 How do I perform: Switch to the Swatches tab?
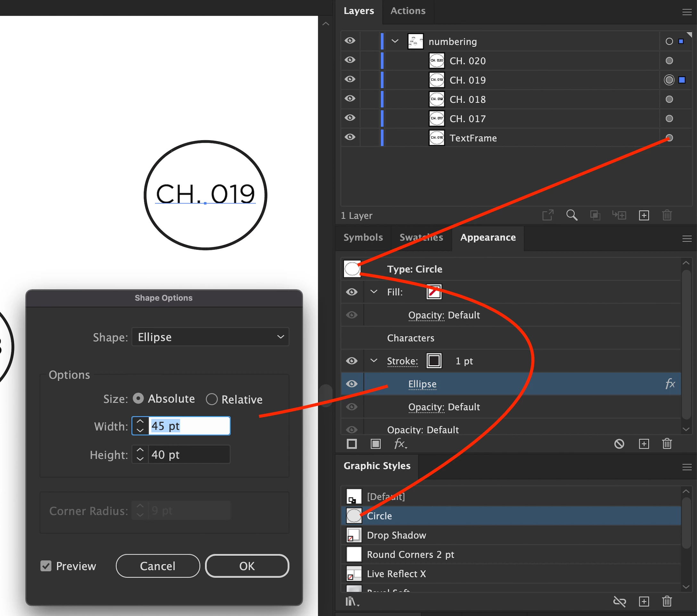point(421,237)
